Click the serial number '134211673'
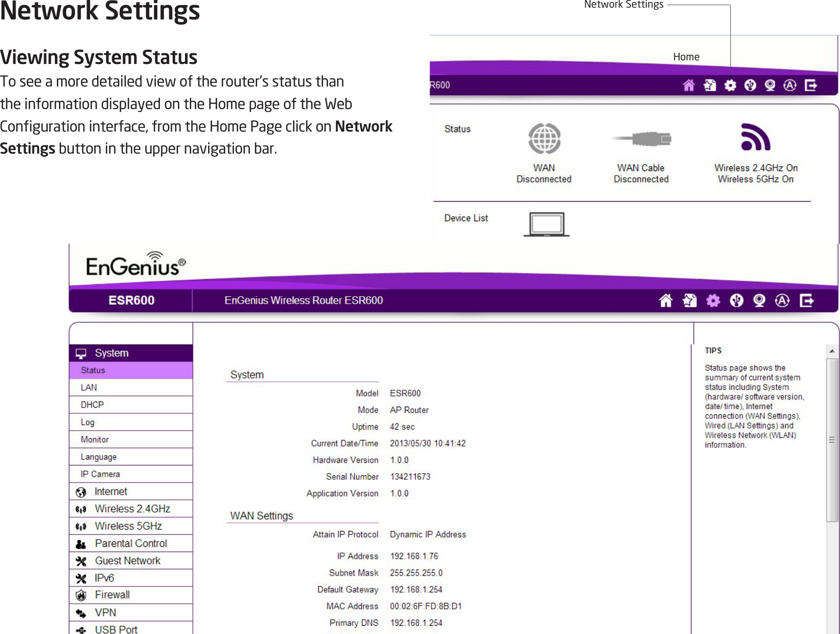Screen dimensions: 840x634 coord(410,477)
